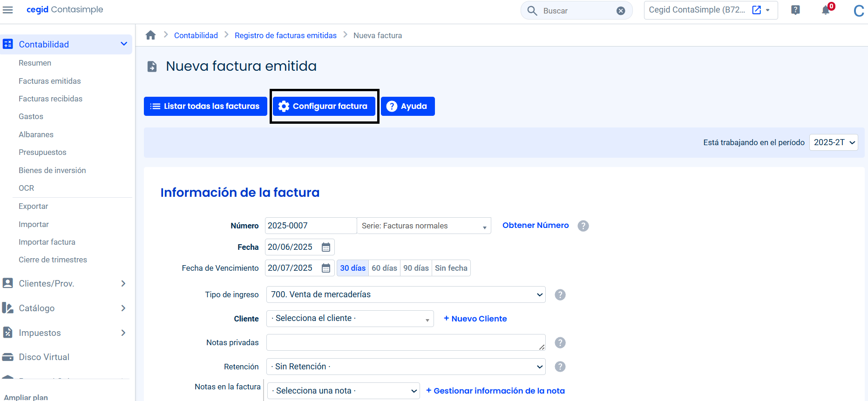Open the Fecha de Vencimiento calendar icon
This screenshot has width=868, height=401.
coord(326,268)
